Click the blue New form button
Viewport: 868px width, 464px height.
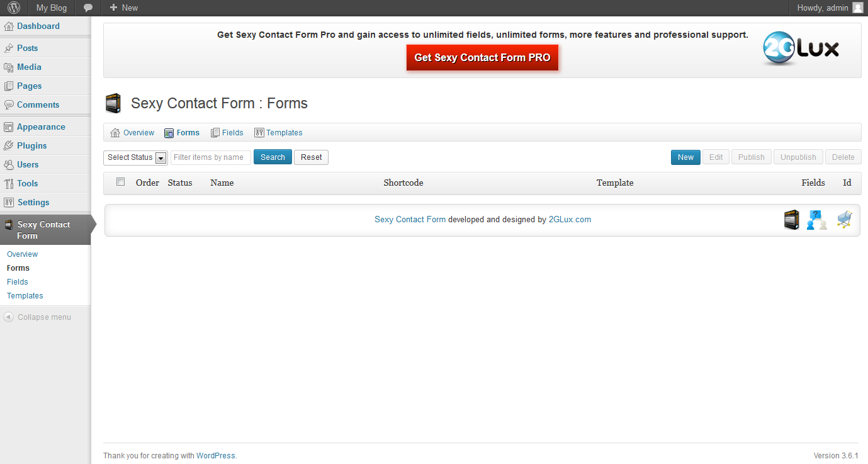(x=685, y=157)
